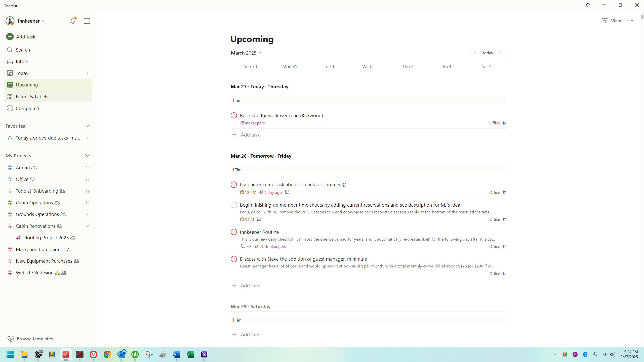Open the Admin project
644x362 pixels.
click(x=48, y=167)
